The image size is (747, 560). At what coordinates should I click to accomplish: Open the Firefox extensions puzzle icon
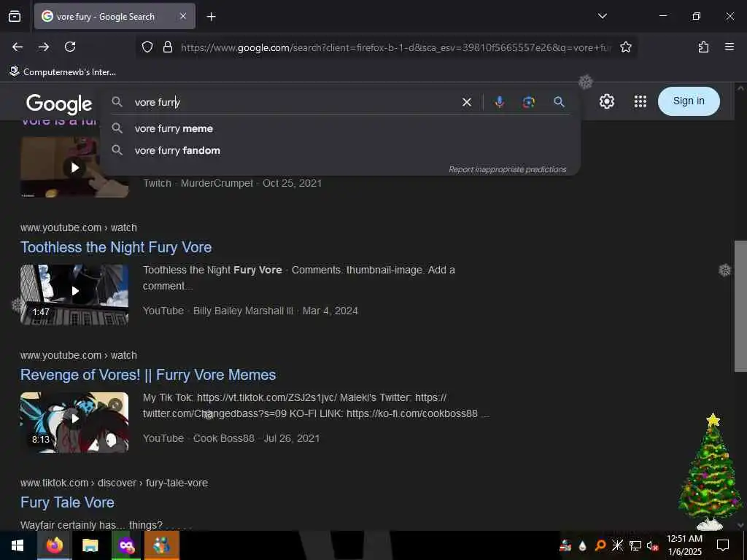point(703,47)
